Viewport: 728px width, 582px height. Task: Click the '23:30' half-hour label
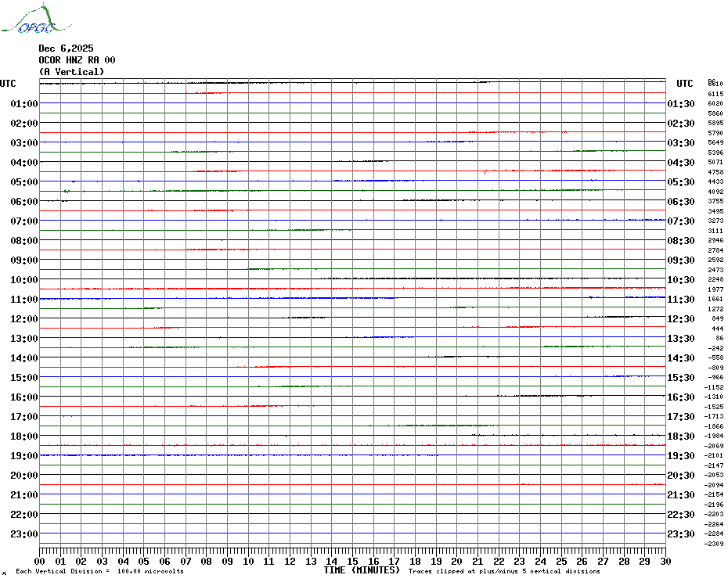coord(681,534)
